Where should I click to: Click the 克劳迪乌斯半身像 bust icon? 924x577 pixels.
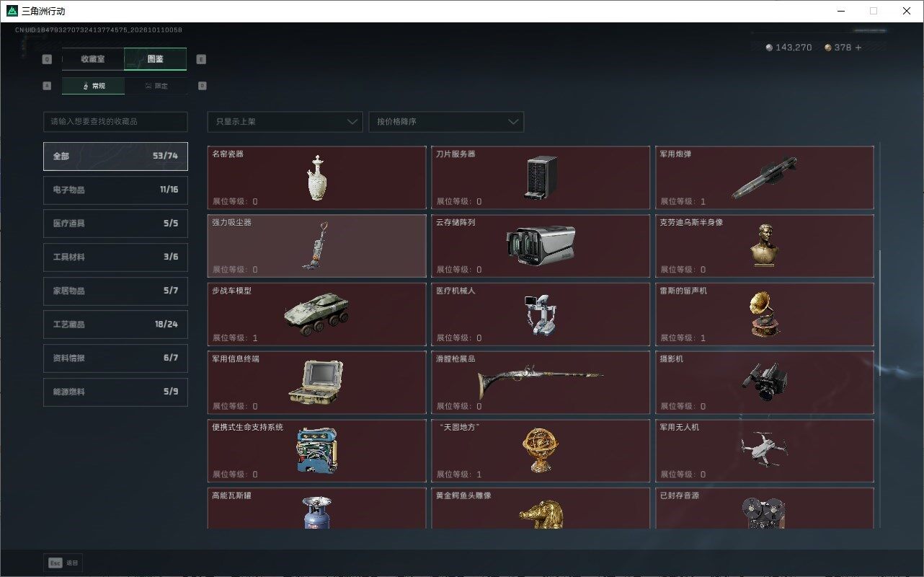(764, 245)
